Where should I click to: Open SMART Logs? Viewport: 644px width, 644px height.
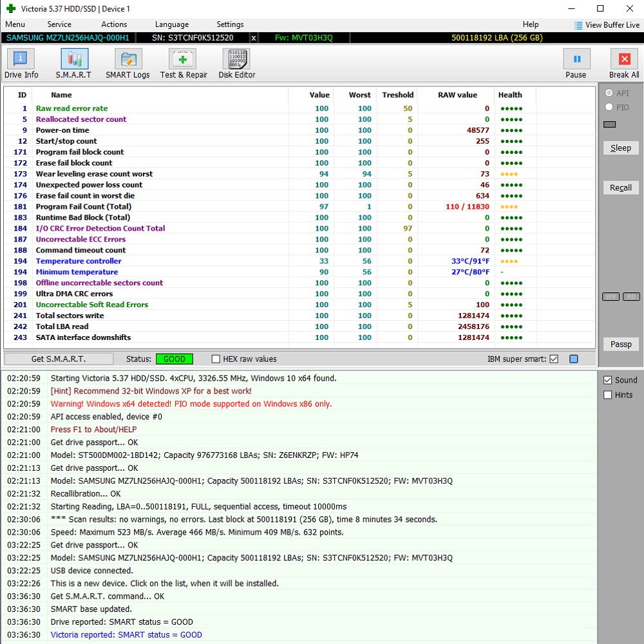point(128,64)
